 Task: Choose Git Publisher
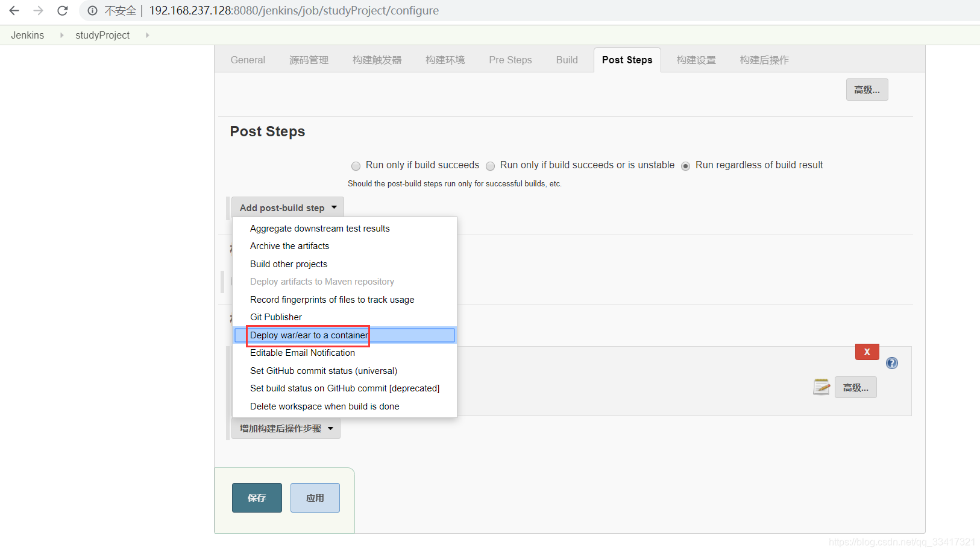pyautogui.click(x=345, y=317)
